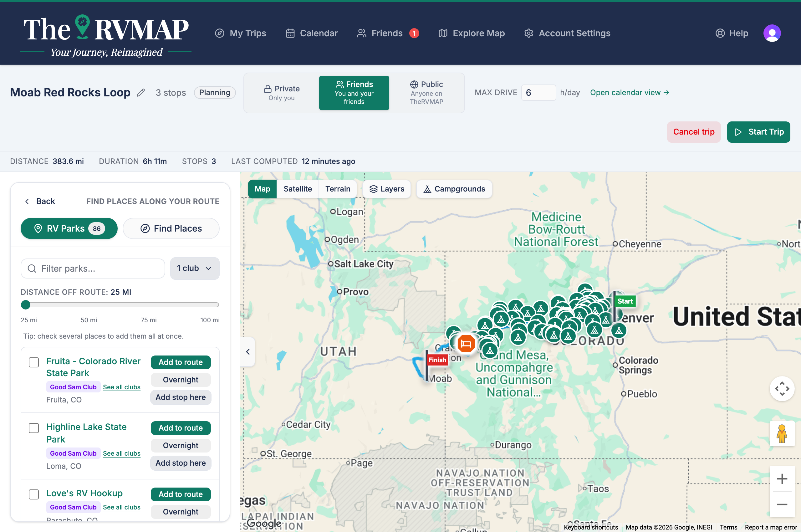
Task: Click the Friends notification badge
Action: (414, 33)
